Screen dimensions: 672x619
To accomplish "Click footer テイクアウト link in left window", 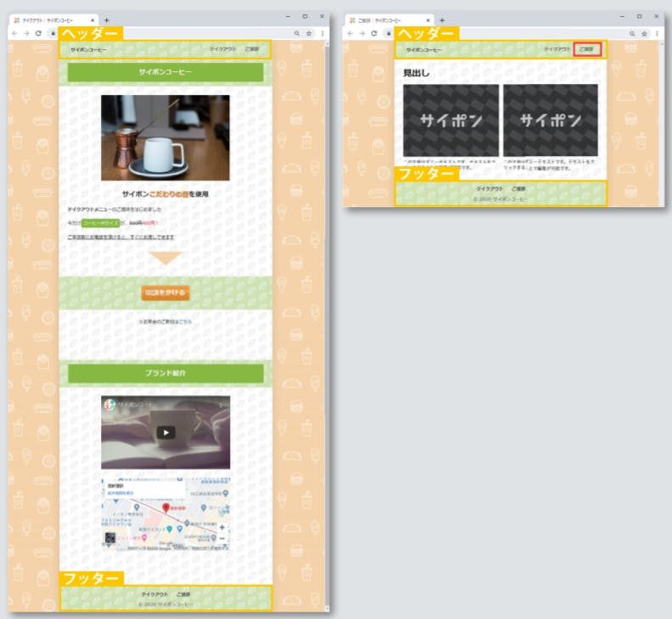I will pyautogui.click(x=154, y=594).
